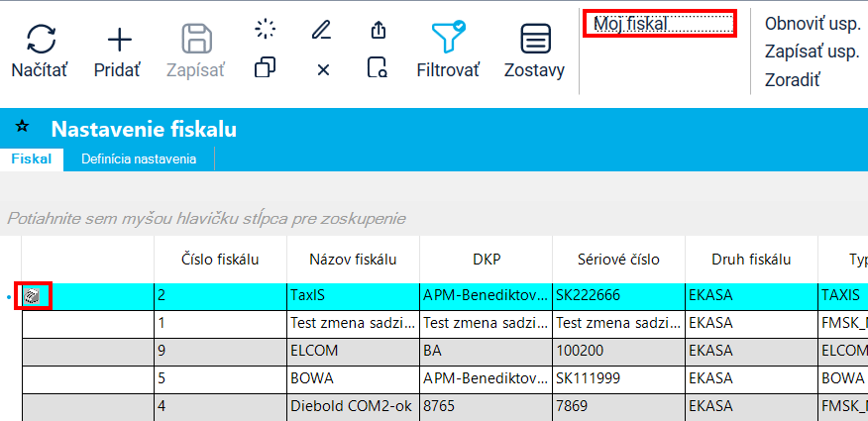Click the Sériové číslo column header
This screenshot has width=868, height=421.
point(619,259)
